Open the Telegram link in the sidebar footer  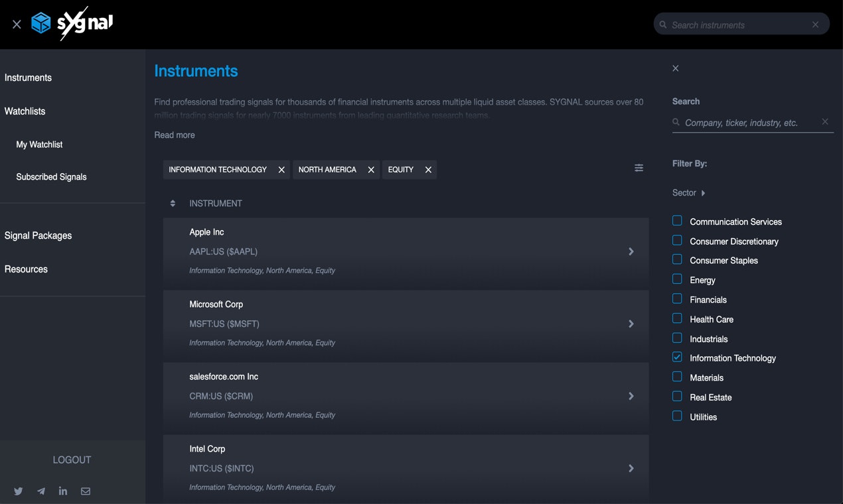41,491
